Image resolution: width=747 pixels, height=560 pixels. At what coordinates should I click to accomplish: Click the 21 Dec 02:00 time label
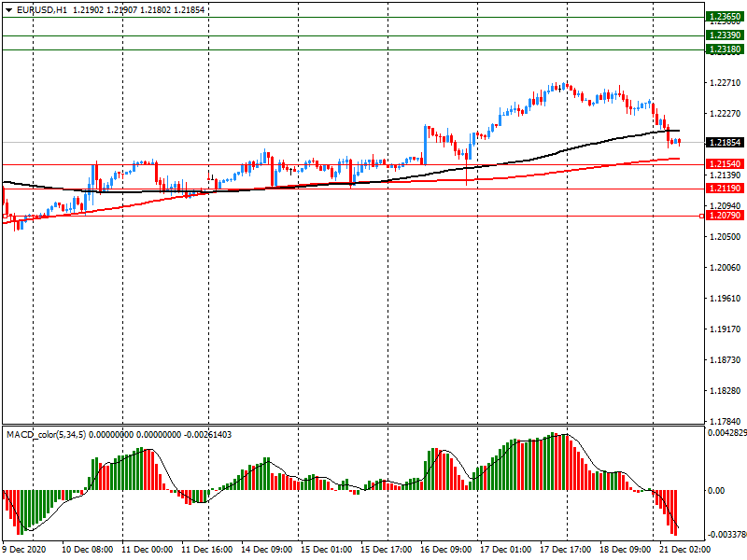tap(684, 550)
